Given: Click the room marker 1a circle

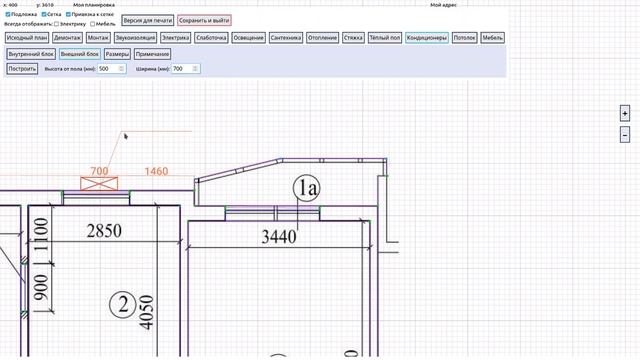Looking at the screenshot, I should point(307,188).
